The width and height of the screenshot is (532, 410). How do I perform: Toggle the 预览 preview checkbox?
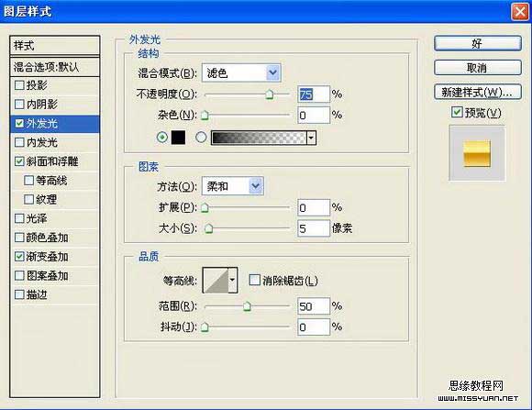(457, 112)
